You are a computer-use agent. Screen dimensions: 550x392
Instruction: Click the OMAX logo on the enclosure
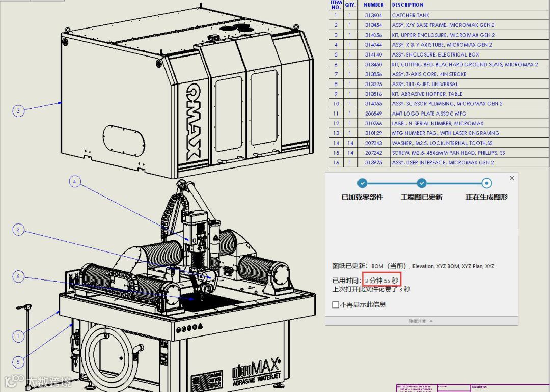[193, 121]
